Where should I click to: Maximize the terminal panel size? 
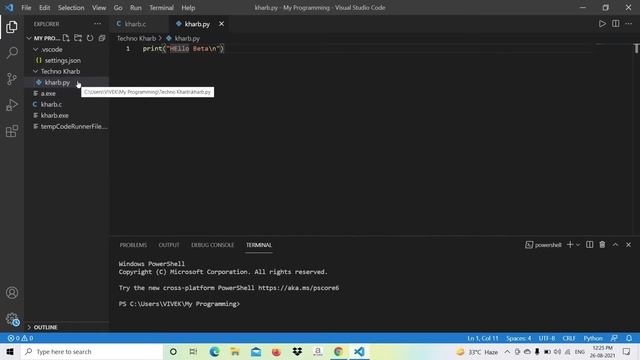tap(615, 244)
